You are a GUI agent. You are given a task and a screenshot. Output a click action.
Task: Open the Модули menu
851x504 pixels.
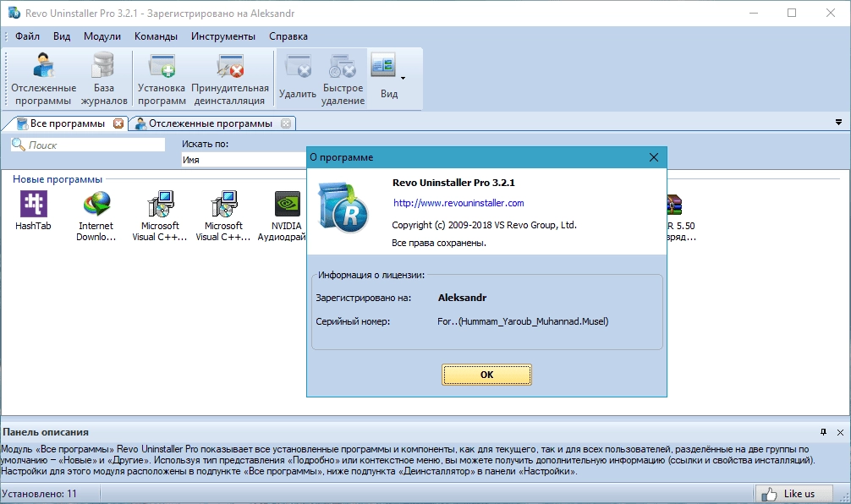(x=102, y=36)
